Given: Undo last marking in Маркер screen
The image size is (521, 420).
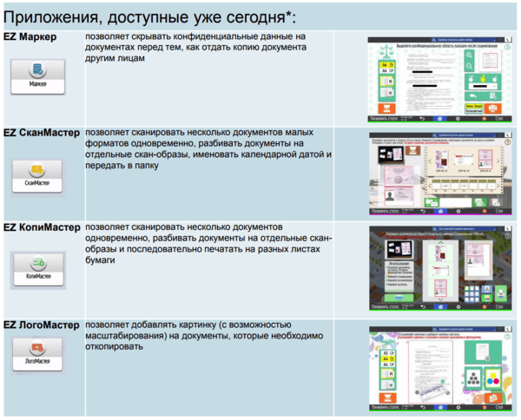Looking at the screenshot, I should click(473, 96).
